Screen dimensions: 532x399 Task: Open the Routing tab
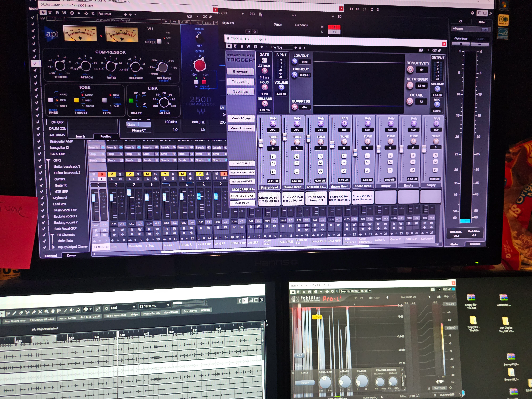click(x=106, y=136)
